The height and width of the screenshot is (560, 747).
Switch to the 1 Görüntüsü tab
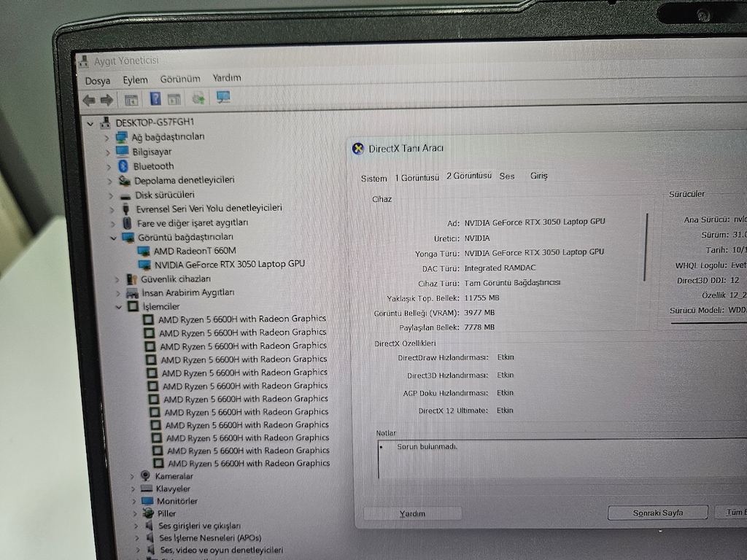pos(417,178)
